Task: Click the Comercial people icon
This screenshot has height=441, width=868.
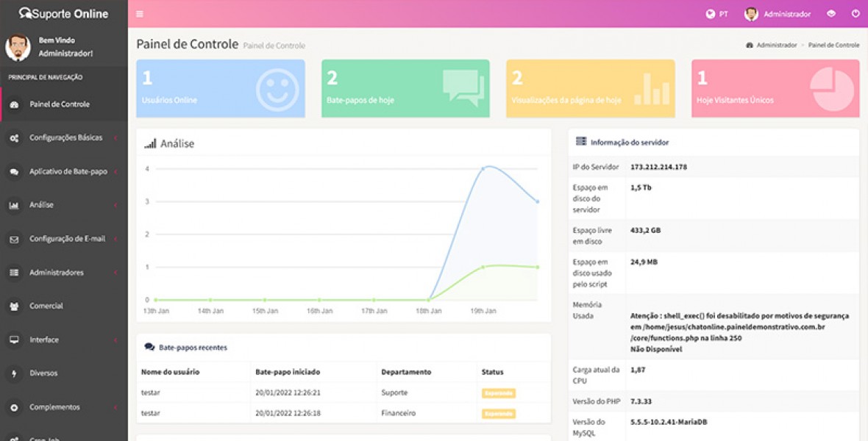Action: pos(15,306)
